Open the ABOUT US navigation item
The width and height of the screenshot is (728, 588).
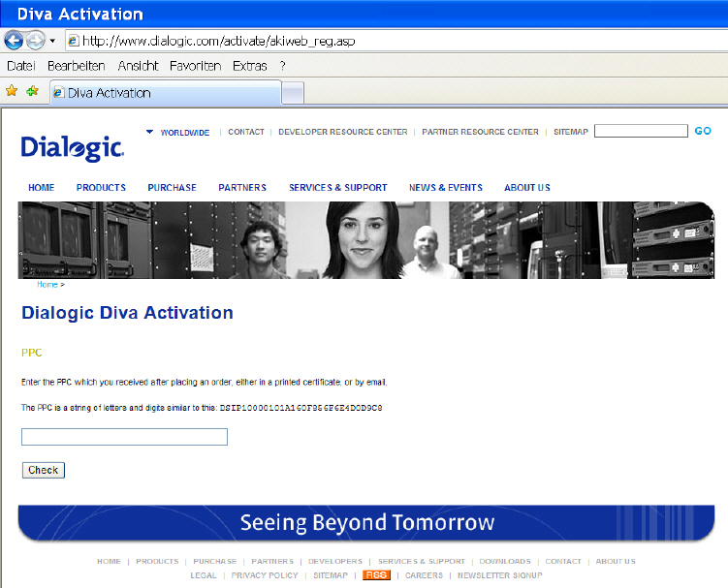click(x=527, y=188)
